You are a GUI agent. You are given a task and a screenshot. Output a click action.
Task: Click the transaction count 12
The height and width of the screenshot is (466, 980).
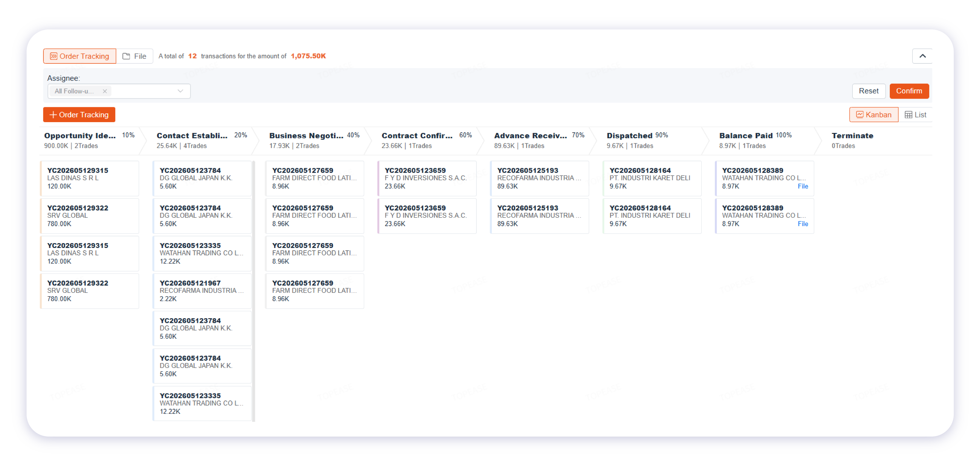pyautogui.click(x=192, y=56)
